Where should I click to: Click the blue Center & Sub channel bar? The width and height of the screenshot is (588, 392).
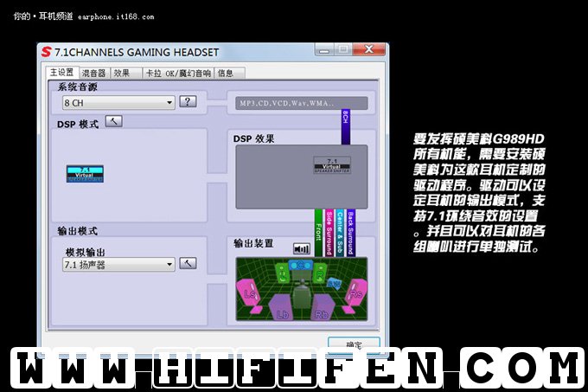(339, 233)
